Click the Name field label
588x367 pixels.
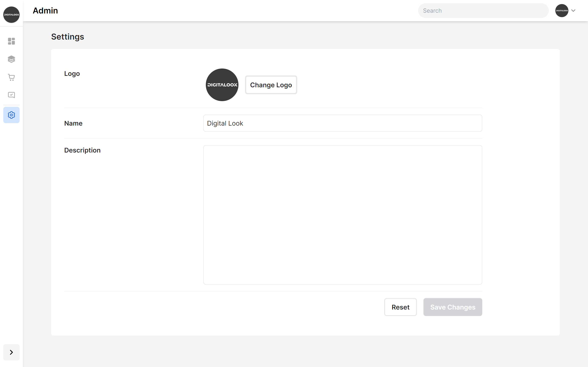pyautogui.click(x=73, y=123)
